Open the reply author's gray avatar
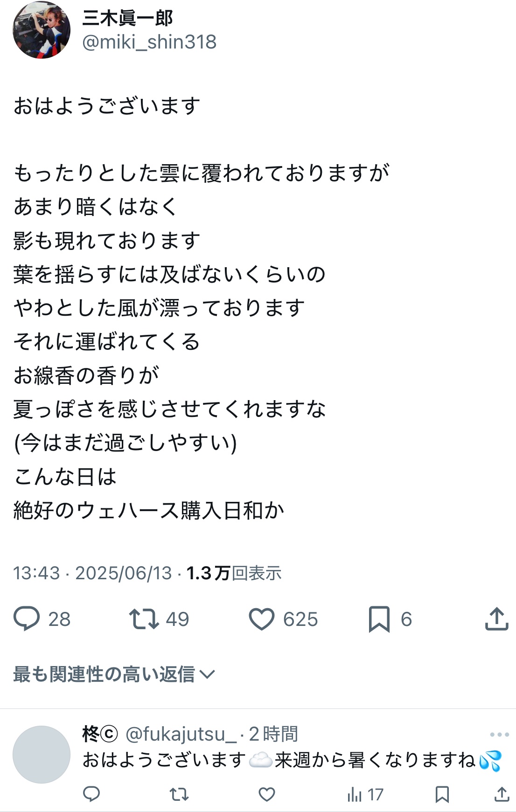Screen dimensions: 516x812 [42, 754]
